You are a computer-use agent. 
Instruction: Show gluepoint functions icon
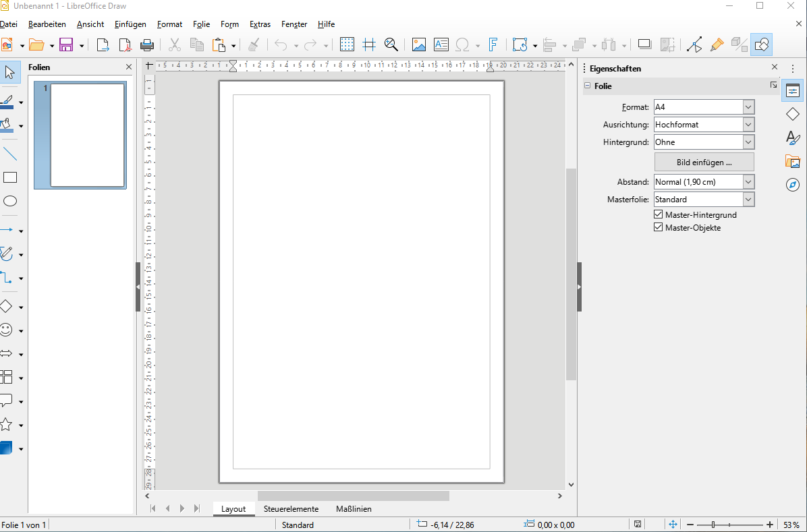717,45
